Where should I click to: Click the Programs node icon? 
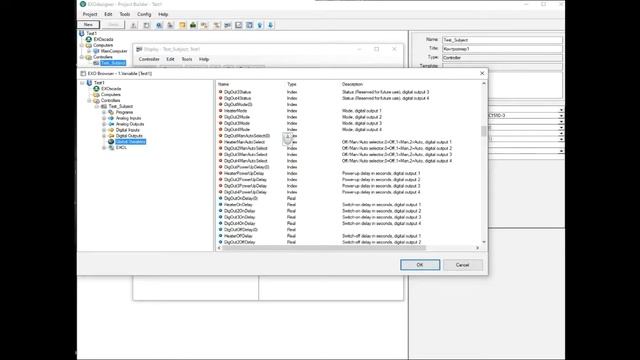(x=111, y=112)
